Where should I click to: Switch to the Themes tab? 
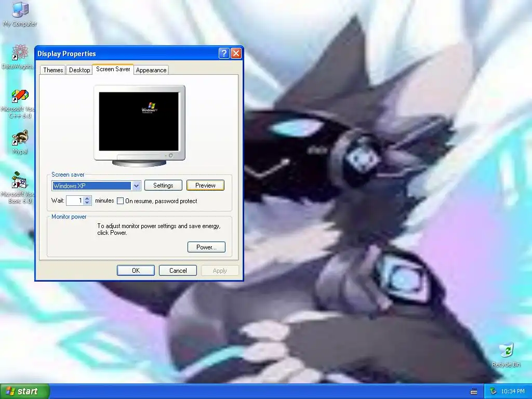click(53, 70)
